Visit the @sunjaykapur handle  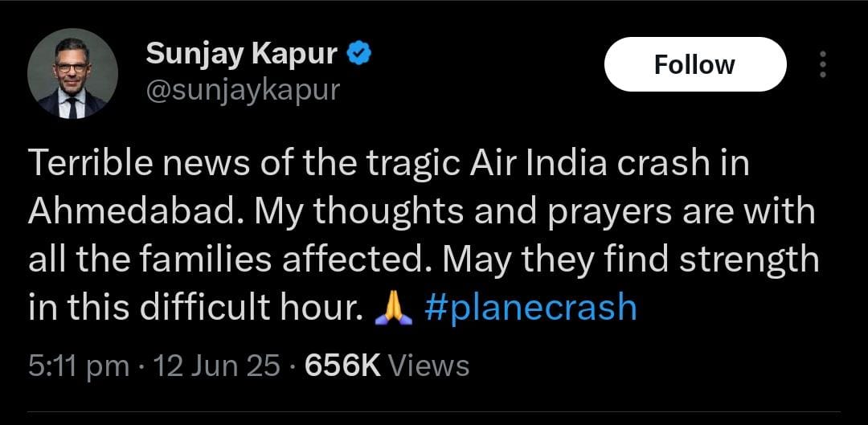(243, 89)
